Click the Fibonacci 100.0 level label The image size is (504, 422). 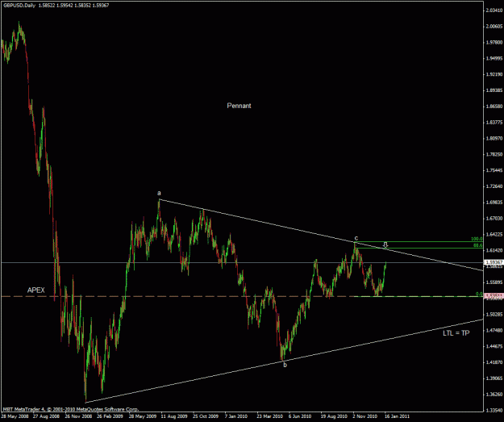477,239
